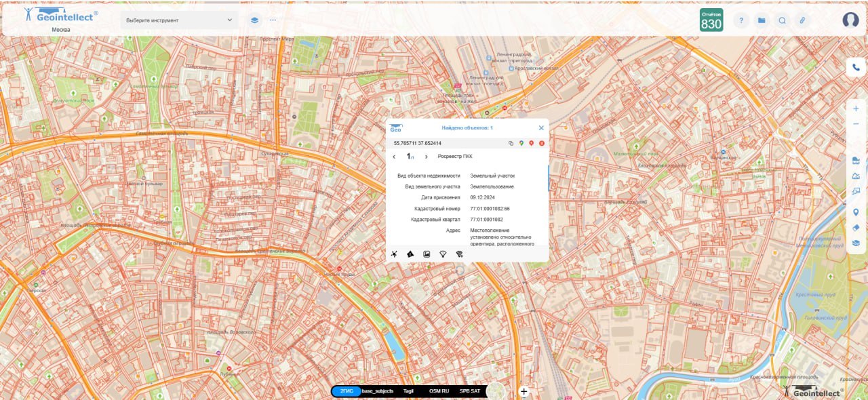Toggle the layers button beside tool dropdown
The image size is (868, 400).
coord(254,20)
